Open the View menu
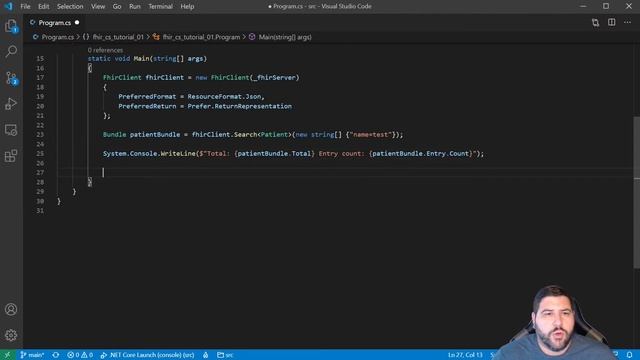 click(x=98, y=6)
